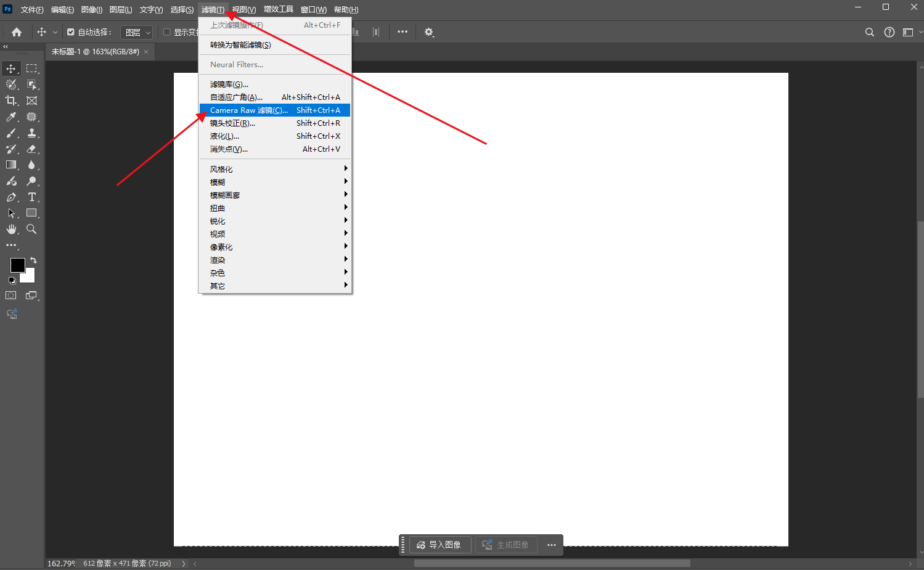Select the Gradient tool
The width and height of the screenshot is (924, 570).
(11, 165)
